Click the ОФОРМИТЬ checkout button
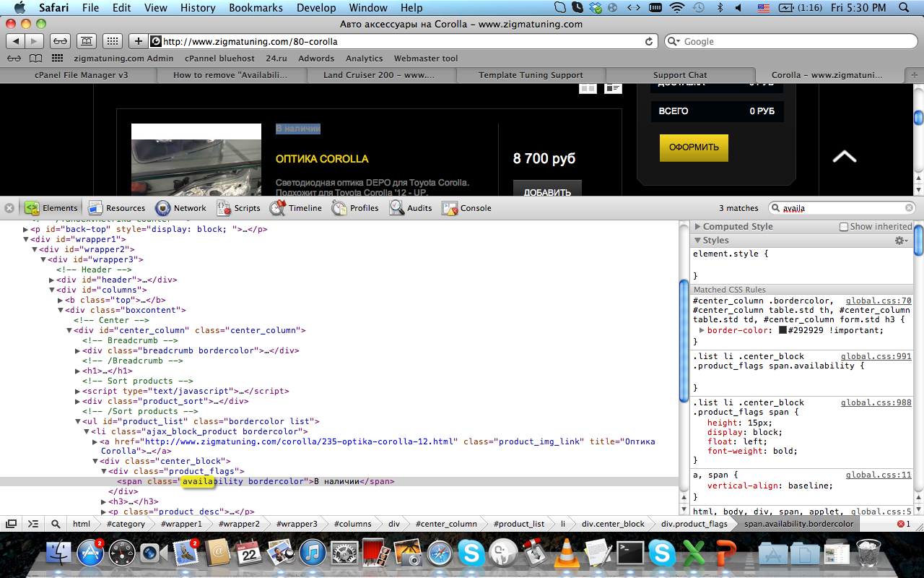Viewport: 924px width, 578px height. 694,147
